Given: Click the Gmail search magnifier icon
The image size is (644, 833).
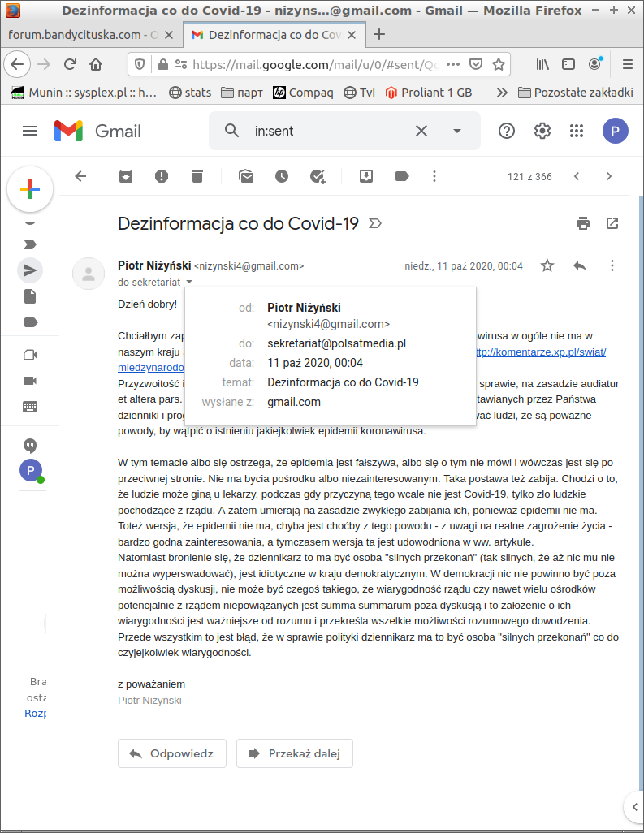Looking at the screenshot, I should point(231,131).
